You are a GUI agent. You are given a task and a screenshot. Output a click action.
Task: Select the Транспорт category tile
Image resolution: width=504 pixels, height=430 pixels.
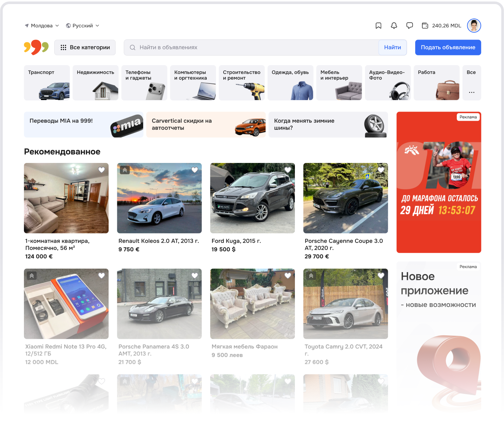click(x=47, y=83)
